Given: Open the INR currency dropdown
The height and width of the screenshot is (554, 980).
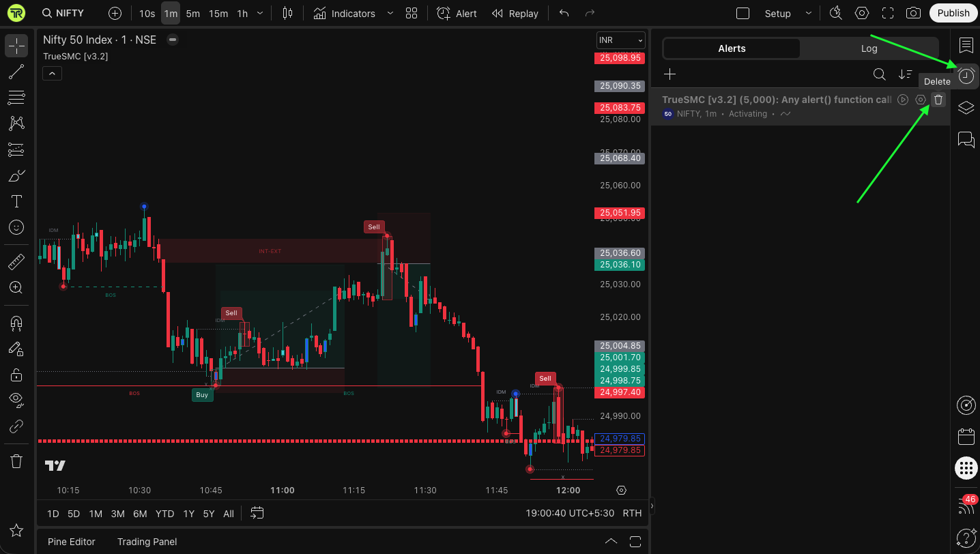Looking at the screenshot, I should (620, 40).
